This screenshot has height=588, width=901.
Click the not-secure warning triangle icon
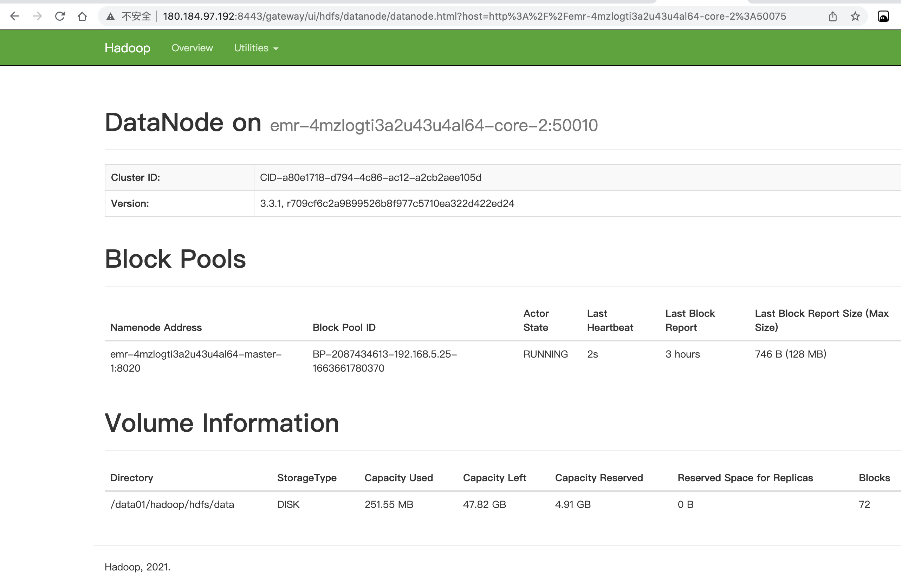110,16
